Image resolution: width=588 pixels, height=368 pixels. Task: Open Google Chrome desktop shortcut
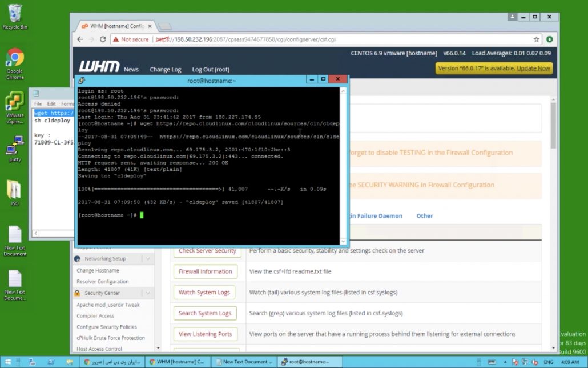click(15, 63)
